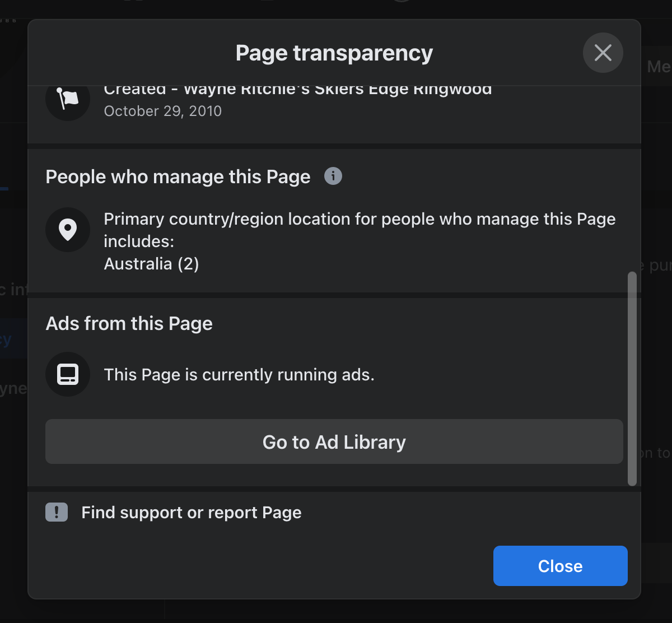Click the Page transparency dialog title
Image resolution: width=672 pixels, height=623 pixels.
[x=334, y=53]
